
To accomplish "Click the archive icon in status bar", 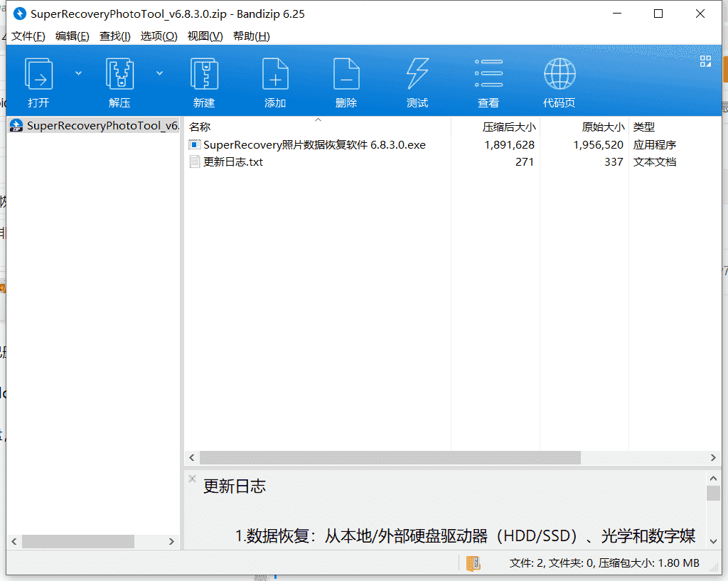I will (473, 563).
